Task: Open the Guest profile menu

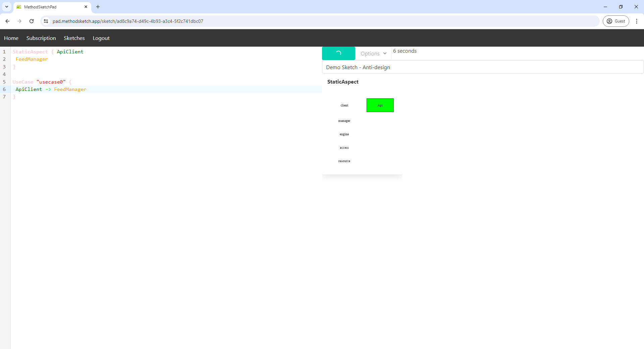Action: (616, 21)
